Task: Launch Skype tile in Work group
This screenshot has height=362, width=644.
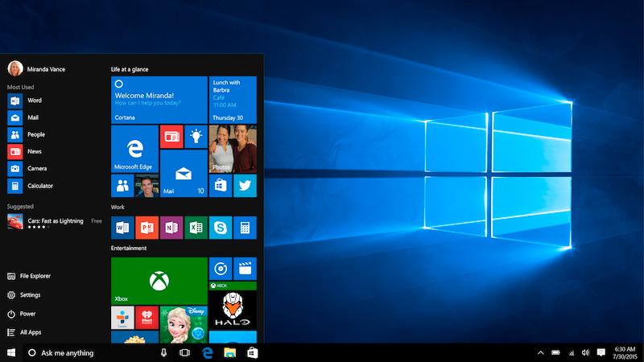Action: tap(221, 228)
